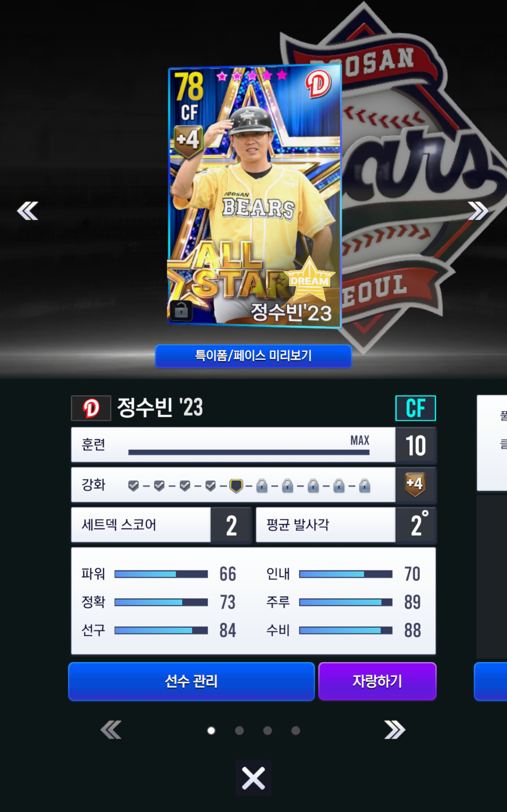Tap the unlock padlock icon on card

(181, 311)
